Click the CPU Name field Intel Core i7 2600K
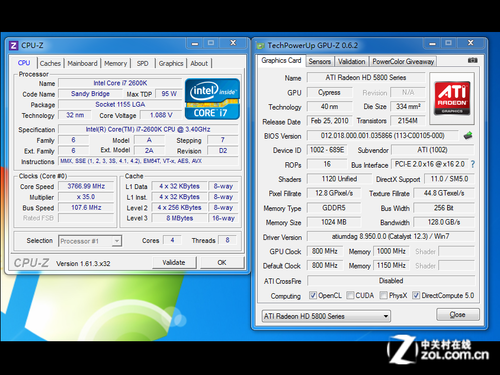This screenshot has width=500, height=375. (120, 83)
